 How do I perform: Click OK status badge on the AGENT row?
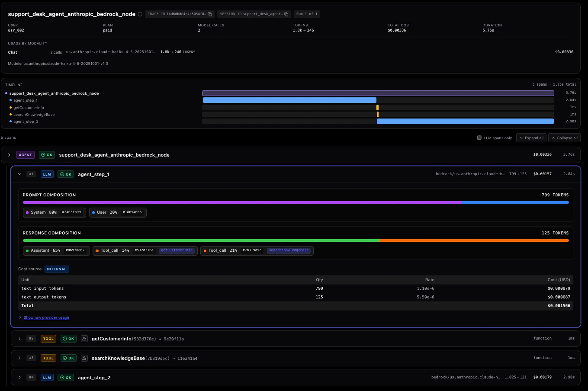click(x=47, y=155)
